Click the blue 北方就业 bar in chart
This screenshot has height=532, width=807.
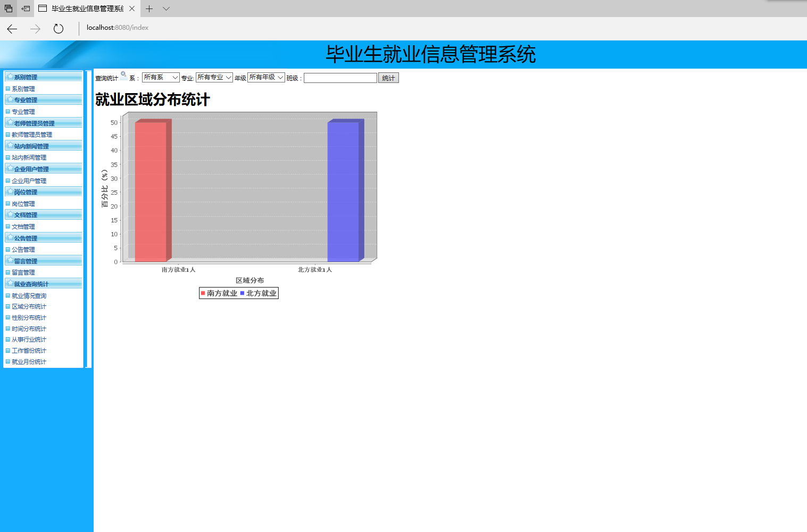click(345, 190)
